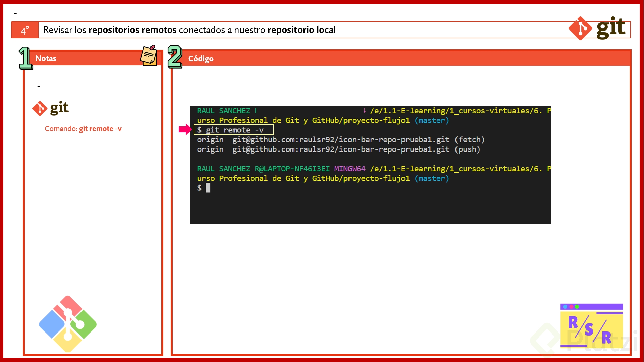
Task: Click the 4° step number box
Action: click(25, 30)
